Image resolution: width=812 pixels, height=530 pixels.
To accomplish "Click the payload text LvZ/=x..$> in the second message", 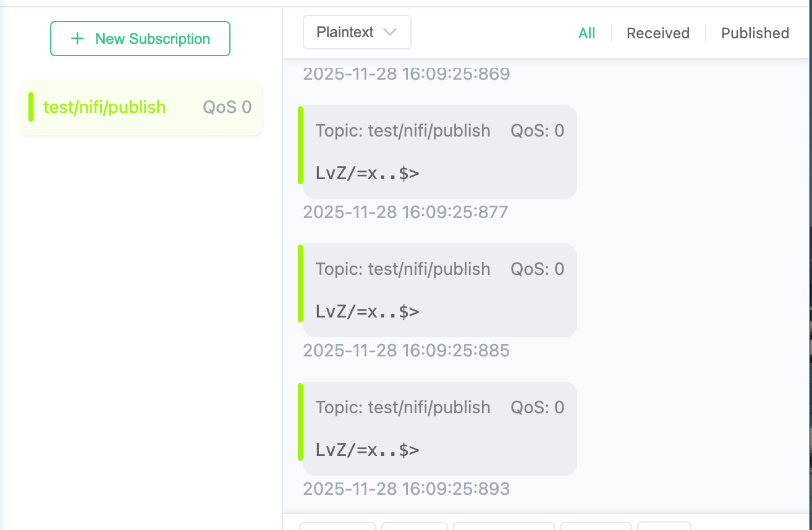I will (367, 311).
